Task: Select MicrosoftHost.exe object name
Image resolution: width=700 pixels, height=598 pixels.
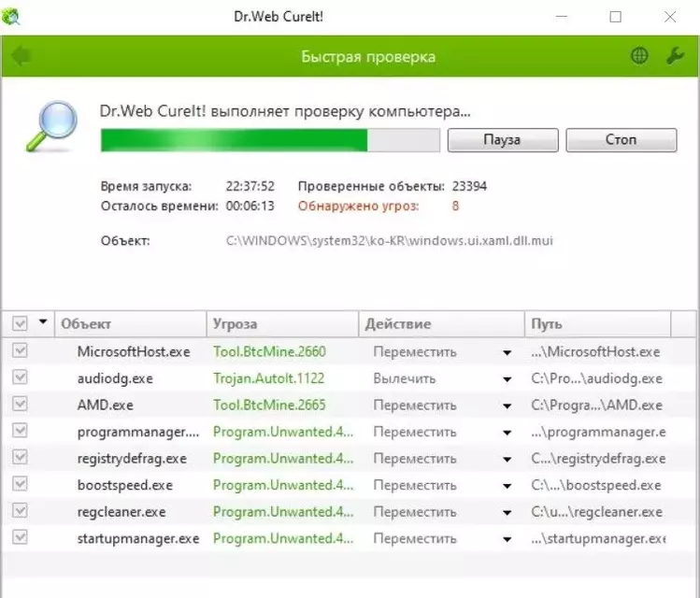Action: point(134,351)
